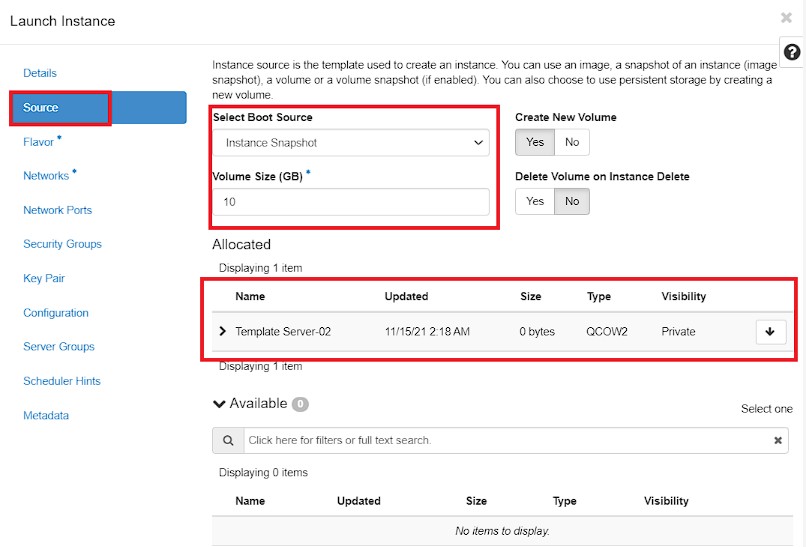Image resolution: width=806 pixels, height=547 pixels.
Task: Choose No for Delete Volume on Instance Delete
Action: click(x=572, y=201)
